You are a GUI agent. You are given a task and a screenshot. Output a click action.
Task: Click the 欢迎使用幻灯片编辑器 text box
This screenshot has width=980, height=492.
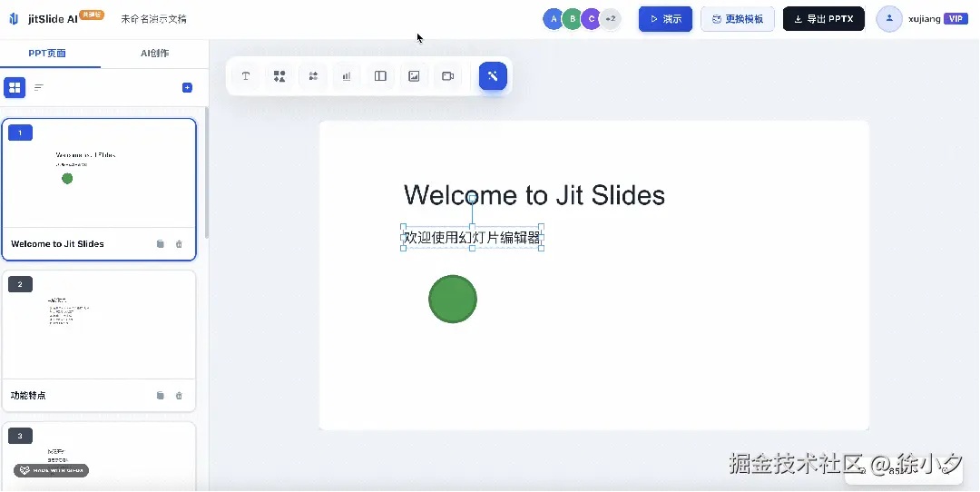(x=472, y=238)
